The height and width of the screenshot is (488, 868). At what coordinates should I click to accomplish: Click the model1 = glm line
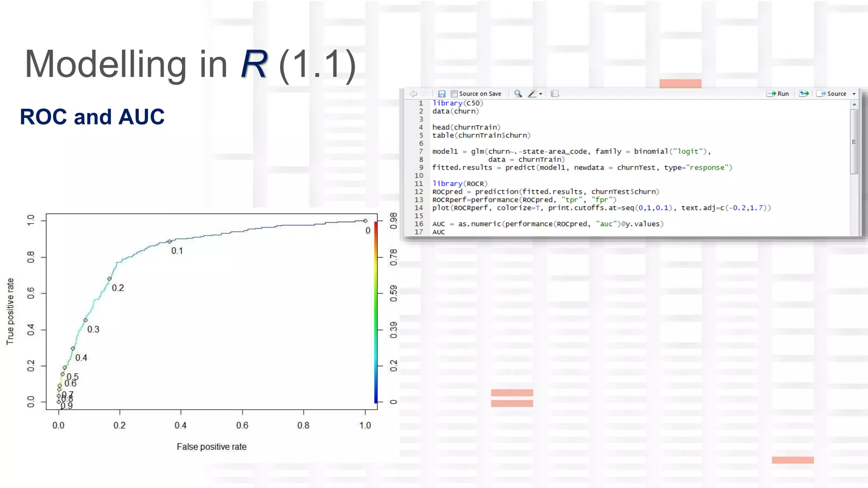point(572,151)
